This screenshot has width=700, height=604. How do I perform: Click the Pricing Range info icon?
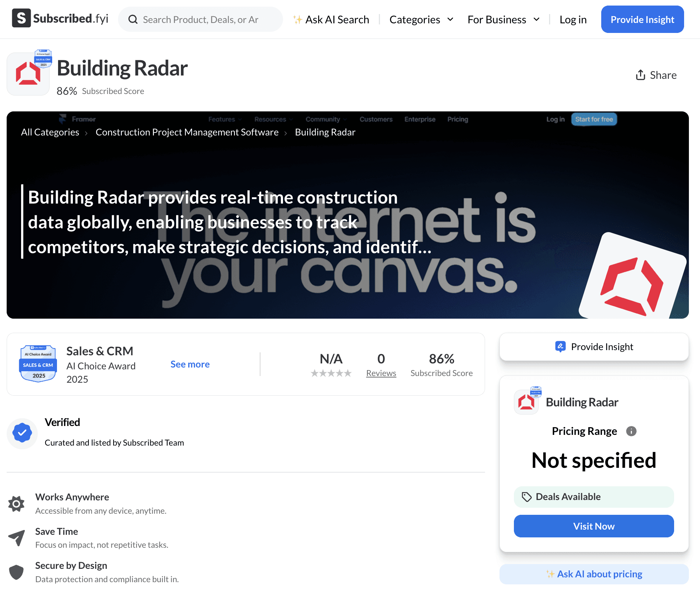pos(631,431)
